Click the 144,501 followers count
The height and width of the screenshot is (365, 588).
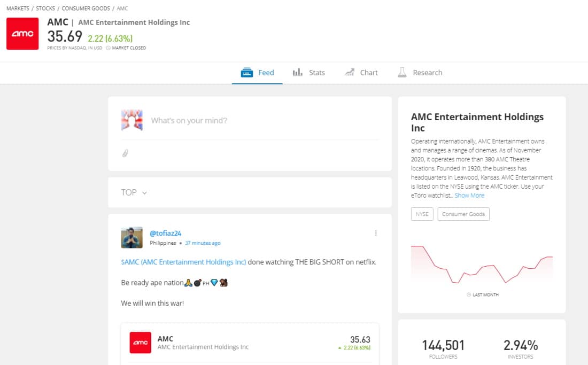click(443, 345)
